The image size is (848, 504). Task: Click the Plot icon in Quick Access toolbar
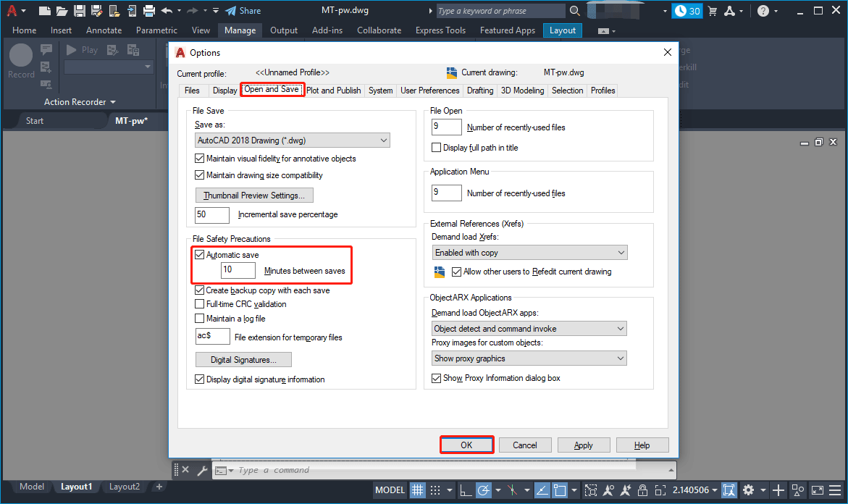click(x=149, y=10)
